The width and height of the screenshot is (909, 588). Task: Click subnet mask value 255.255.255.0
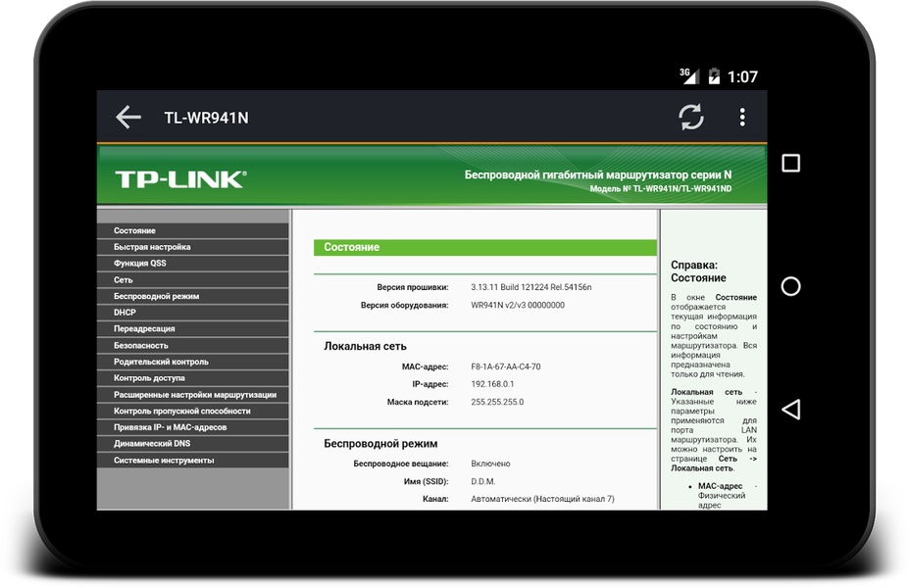click(x=497, y=402)
